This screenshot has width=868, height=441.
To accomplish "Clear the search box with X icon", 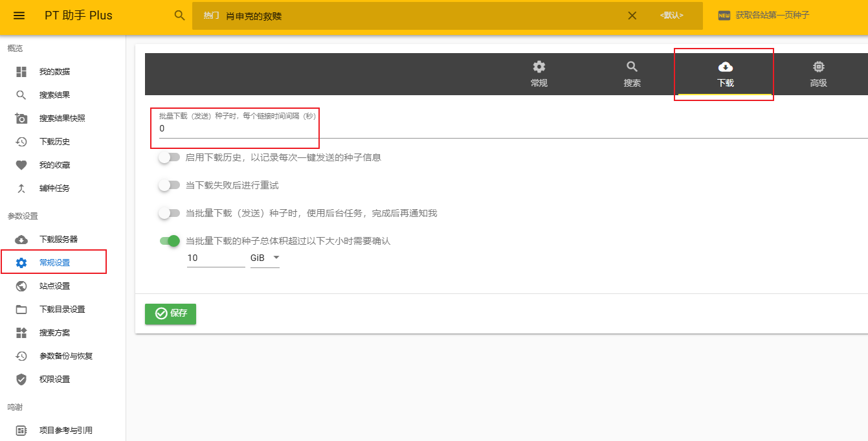I will pos(632,16).
